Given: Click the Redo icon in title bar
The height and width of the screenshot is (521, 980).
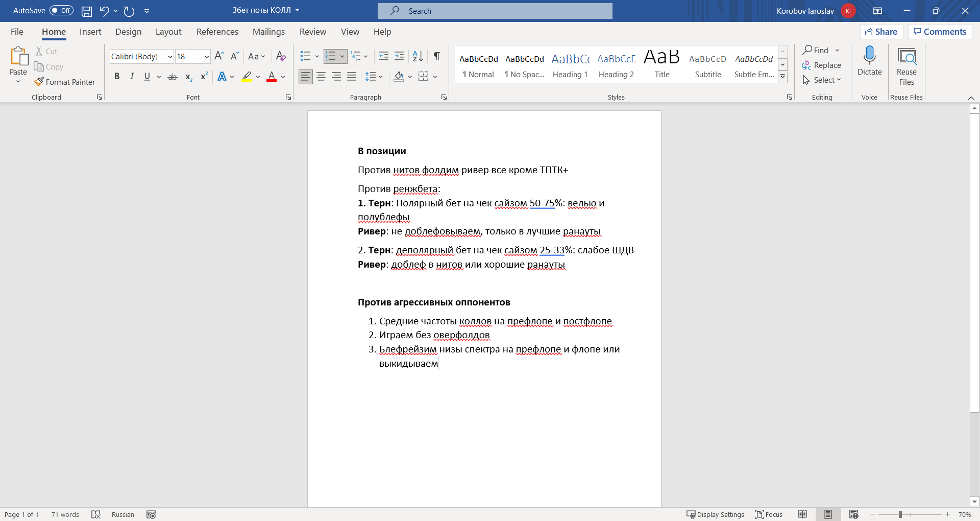Looking at the screenshot, I should pyautogui.click(x=129, y=11).
